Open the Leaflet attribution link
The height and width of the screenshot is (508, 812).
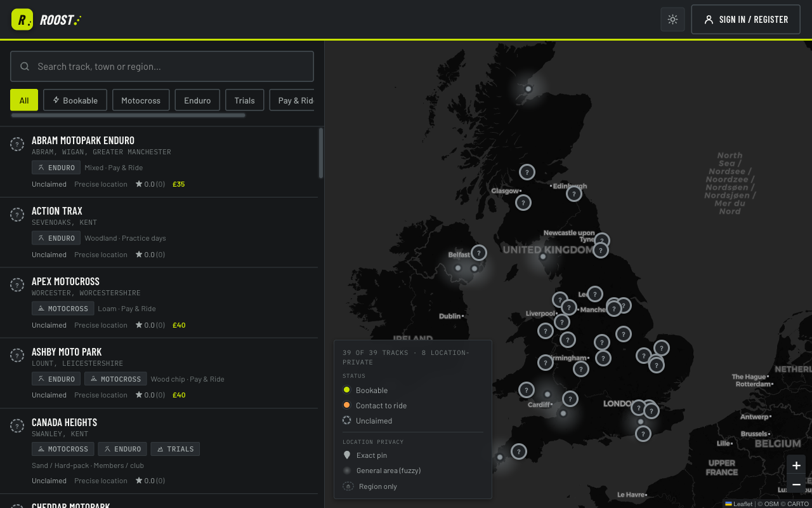click(x=739, y=504)
